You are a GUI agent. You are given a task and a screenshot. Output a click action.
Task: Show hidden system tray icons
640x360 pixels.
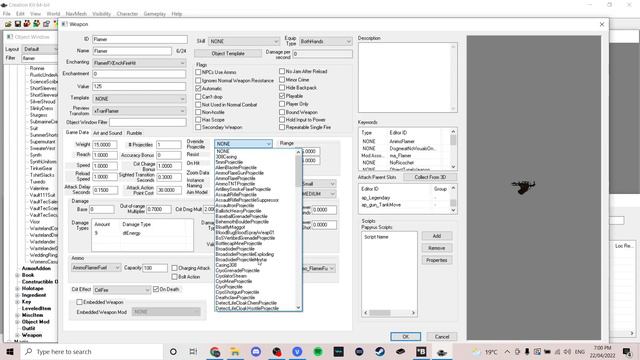507,351
